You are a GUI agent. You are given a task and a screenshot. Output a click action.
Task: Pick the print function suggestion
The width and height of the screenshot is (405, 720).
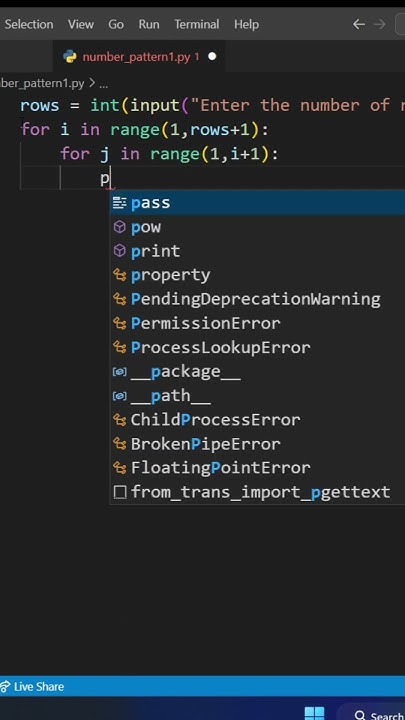[258, 251]
